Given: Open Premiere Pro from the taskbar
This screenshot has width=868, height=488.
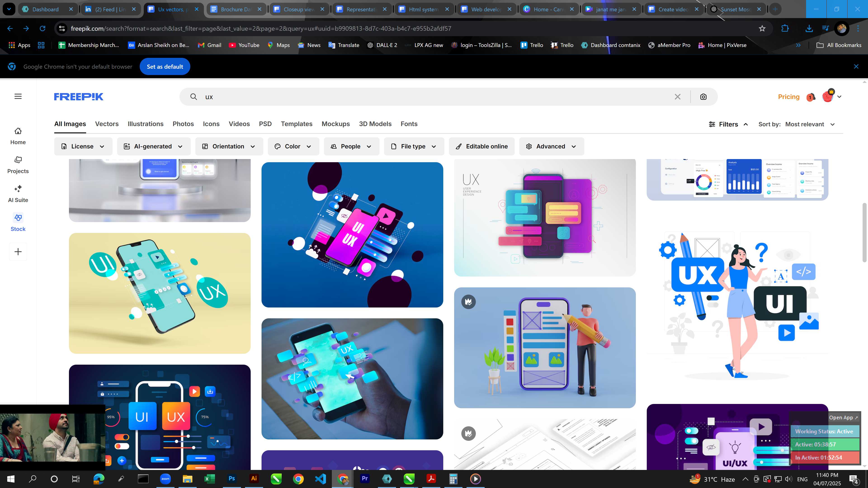Looking at the screenshot, I should (x=365, y=479).
